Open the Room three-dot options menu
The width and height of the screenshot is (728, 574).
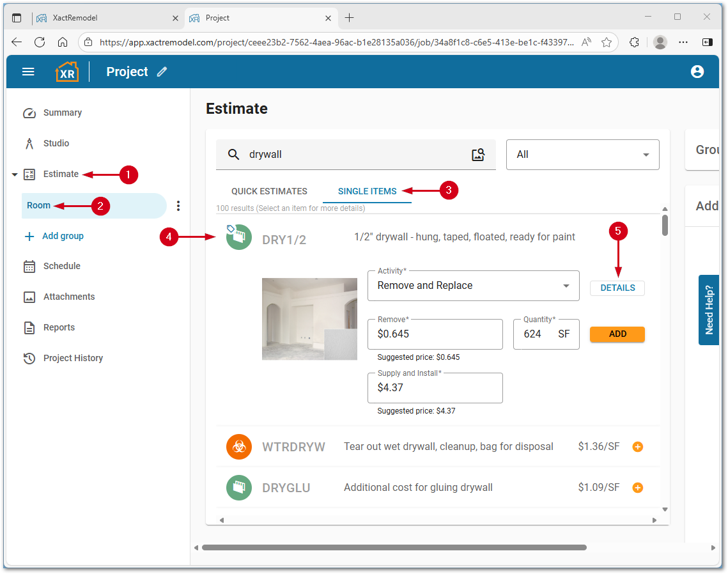point(178,206)
